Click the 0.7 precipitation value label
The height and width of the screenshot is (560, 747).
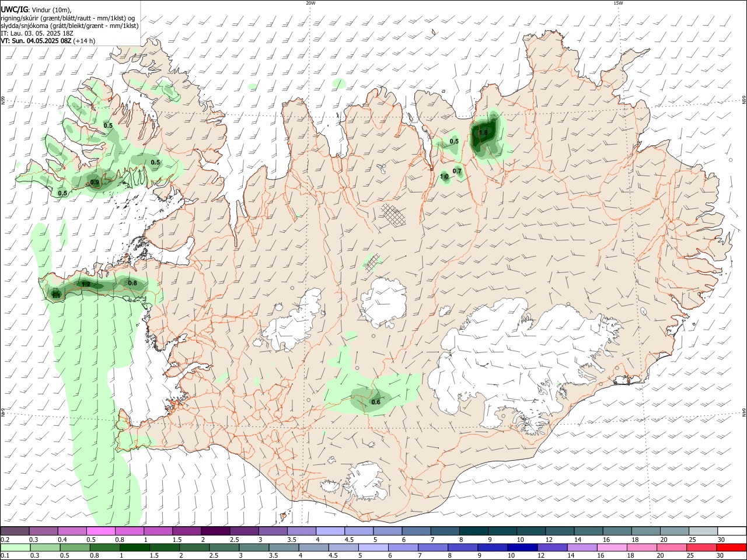tap(457, 171)
